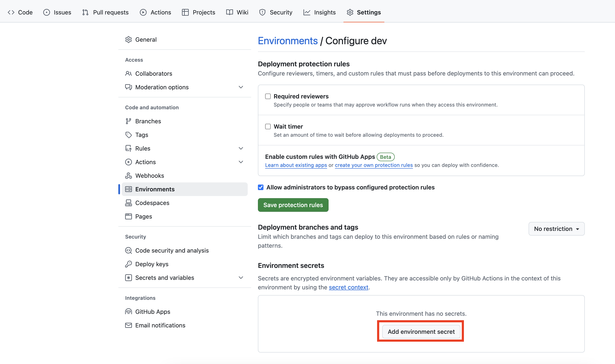Expand Actions dropdown in sidebar
615x364 pixels.
[x=241, y=162]
